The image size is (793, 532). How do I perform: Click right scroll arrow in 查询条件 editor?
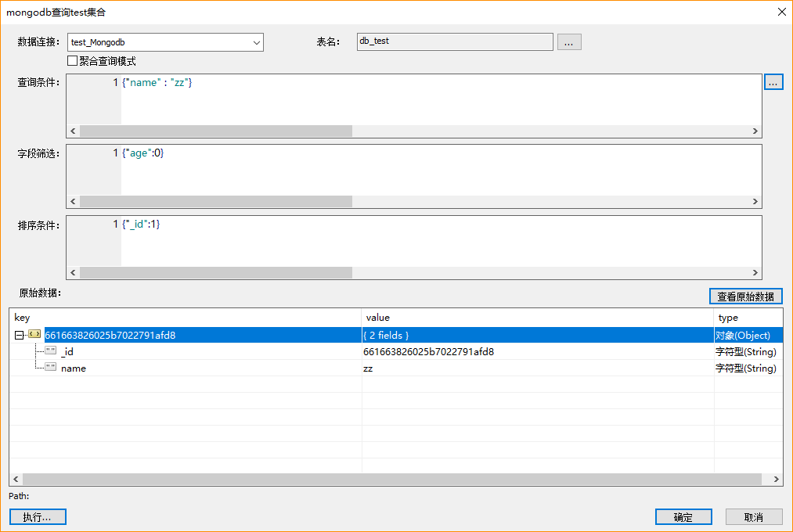(755, 131)
